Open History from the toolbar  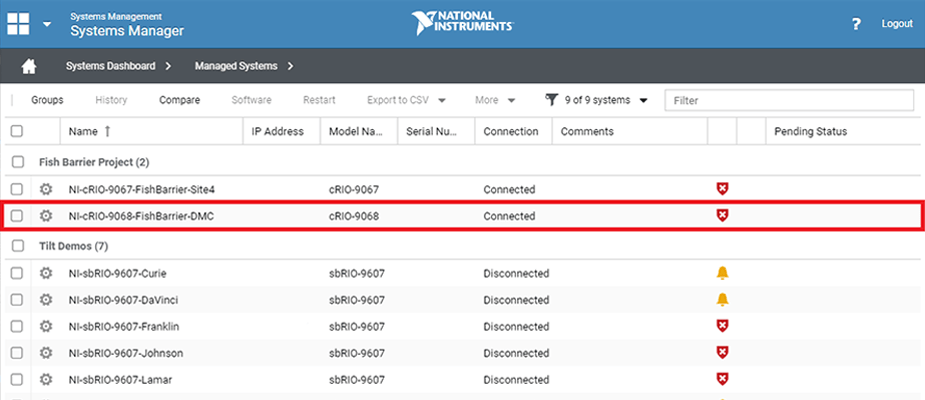pos(111,100)
